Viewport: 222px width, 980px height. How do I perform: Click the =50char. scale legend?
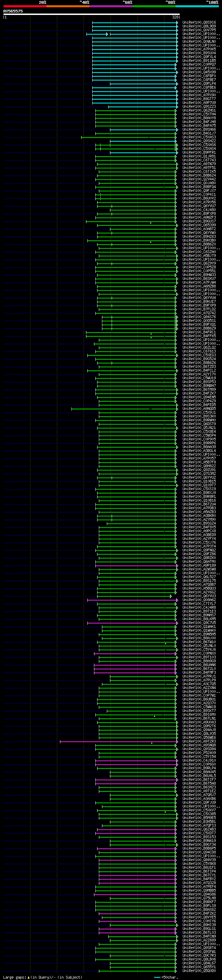pos(165,977)
